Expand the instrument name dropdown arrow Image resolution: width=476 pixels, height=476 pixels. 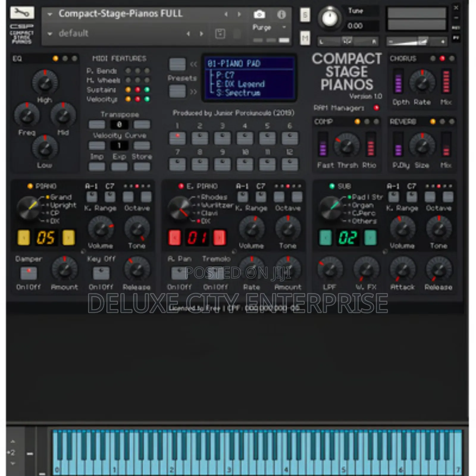[x=50, y=14]
